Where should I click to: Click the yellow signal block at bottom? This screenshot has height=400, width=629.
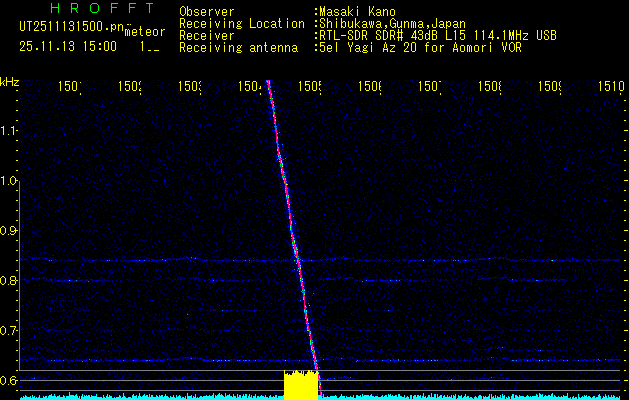300,385
